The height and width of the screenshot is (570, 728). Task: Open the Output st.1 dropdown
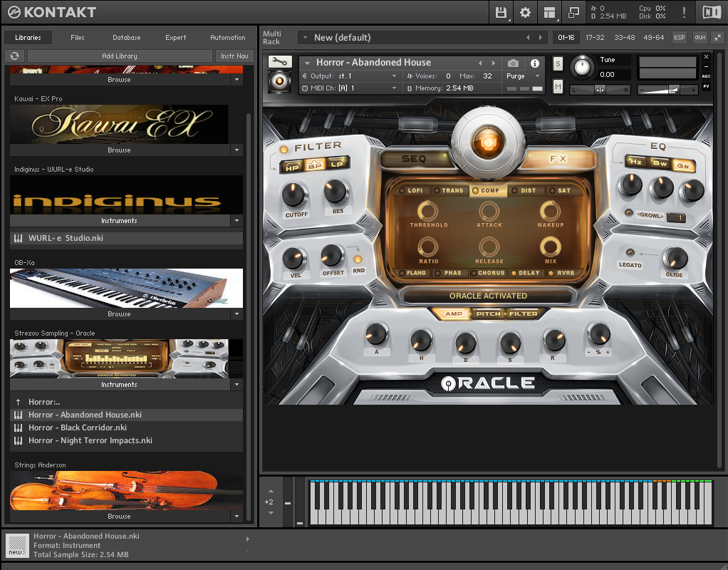350,76
